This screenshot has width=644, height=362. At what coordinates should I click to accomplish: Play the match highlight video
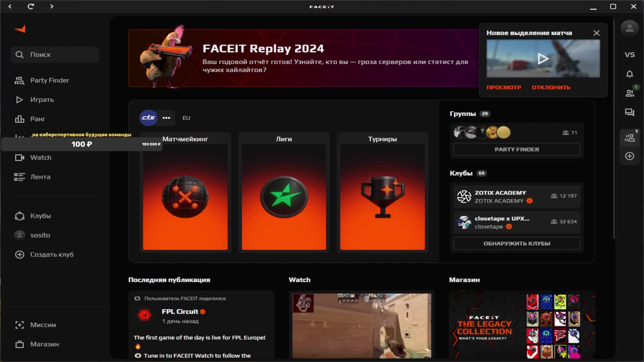[543, 59]
